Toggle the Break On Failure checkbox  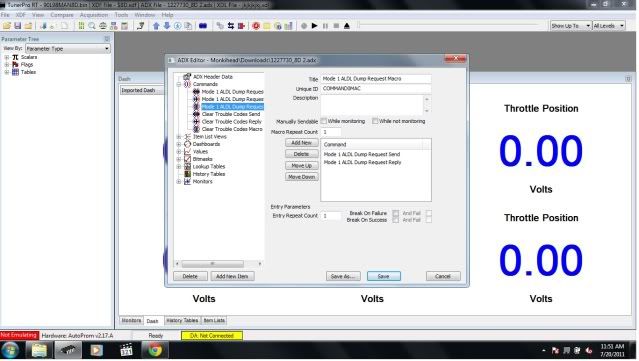coord(395,213)
